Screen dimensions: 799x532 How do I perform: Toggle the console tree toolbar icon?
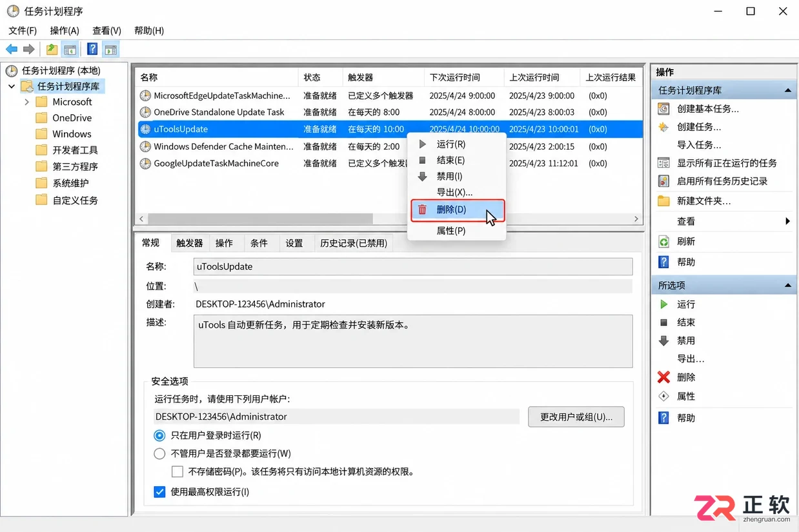tap(70, 49)
